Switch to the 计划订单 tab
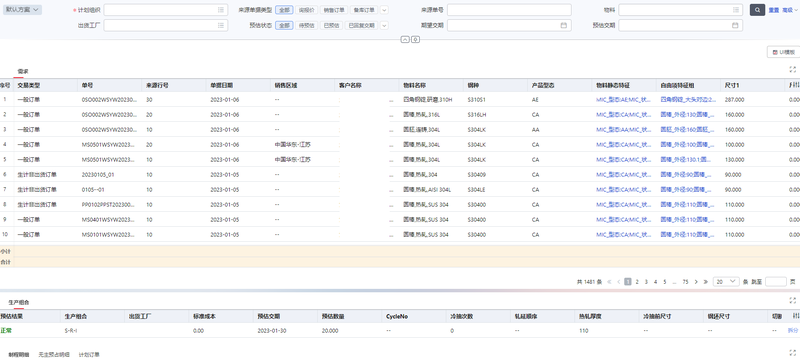This screenshot has width=800, height=360. pyautogui.click(x=89, y=354)
